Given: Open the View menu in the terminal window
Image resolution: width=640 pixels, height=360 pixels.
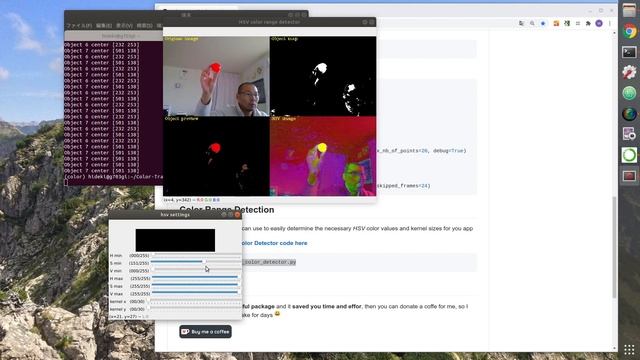Looking at the screenshot, I should pos(124,26).
